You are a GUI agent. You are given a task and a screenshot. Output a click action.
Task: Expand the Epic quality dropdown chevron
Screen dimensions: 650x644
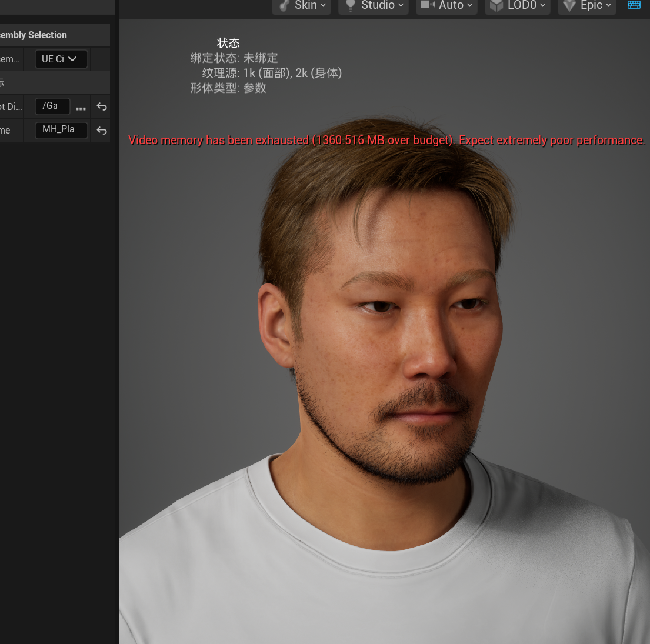coord(609,5)
